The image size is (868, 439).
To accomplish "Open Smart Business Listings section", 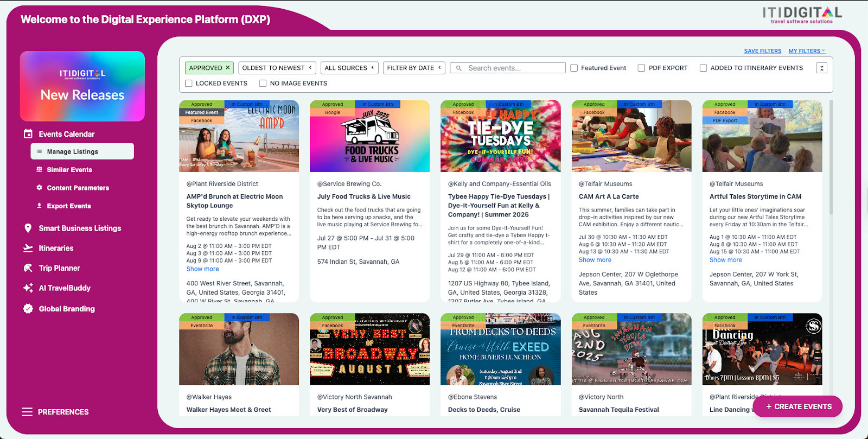I will [80, 228].
